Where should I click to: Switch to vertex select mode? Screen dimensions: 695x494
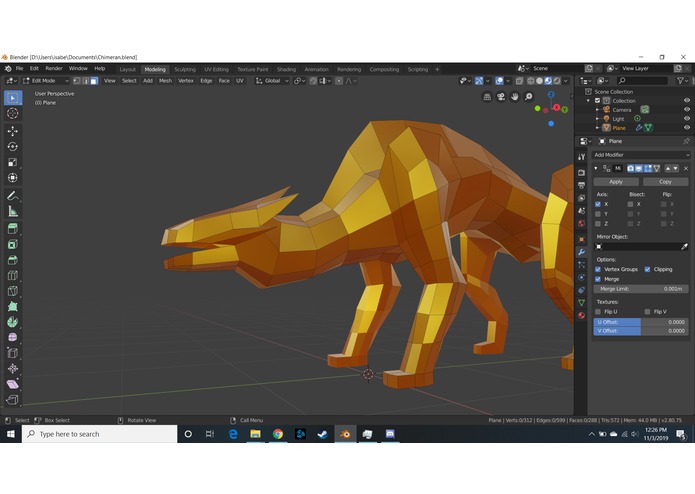click(x=77, y=81)
